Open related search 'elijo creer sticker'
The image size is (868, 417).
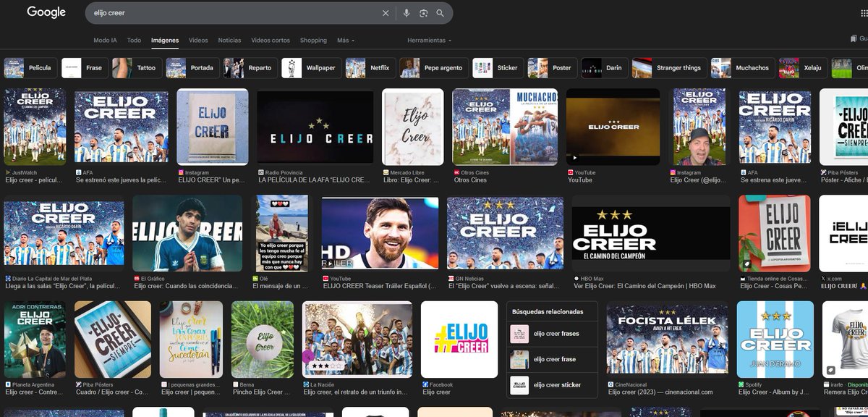pos(553,385)
